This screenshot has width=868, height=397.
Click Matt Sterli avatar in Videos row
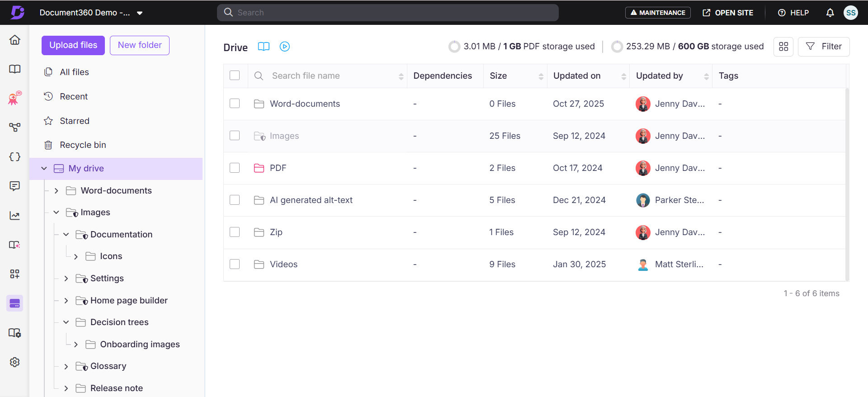click(643, 265)
